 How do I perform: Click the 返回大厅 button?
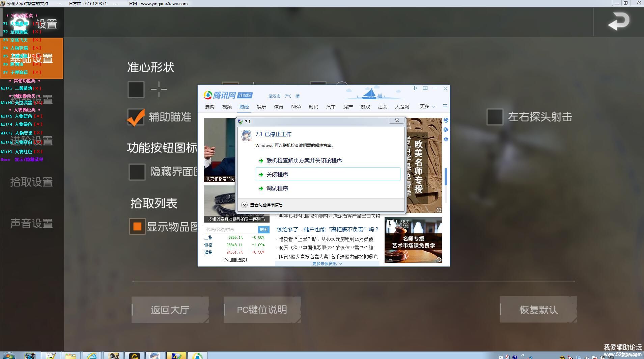coord(170,310)
